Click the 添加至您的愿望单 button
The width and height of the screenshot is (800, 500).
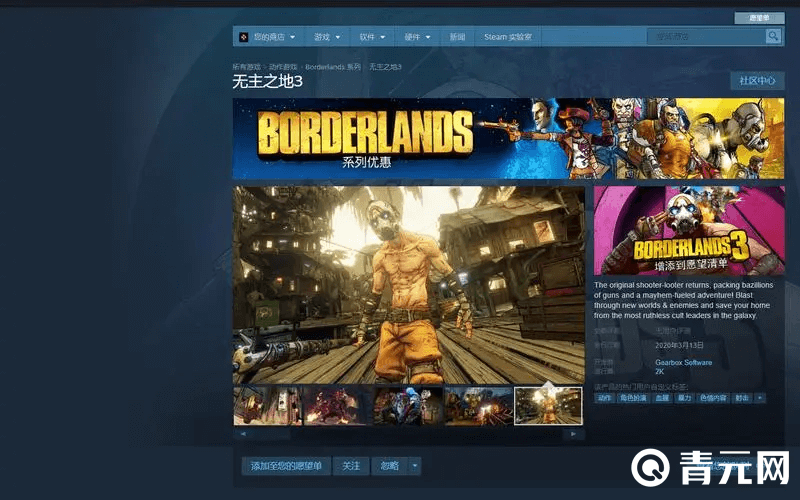[x=286, y=466]
